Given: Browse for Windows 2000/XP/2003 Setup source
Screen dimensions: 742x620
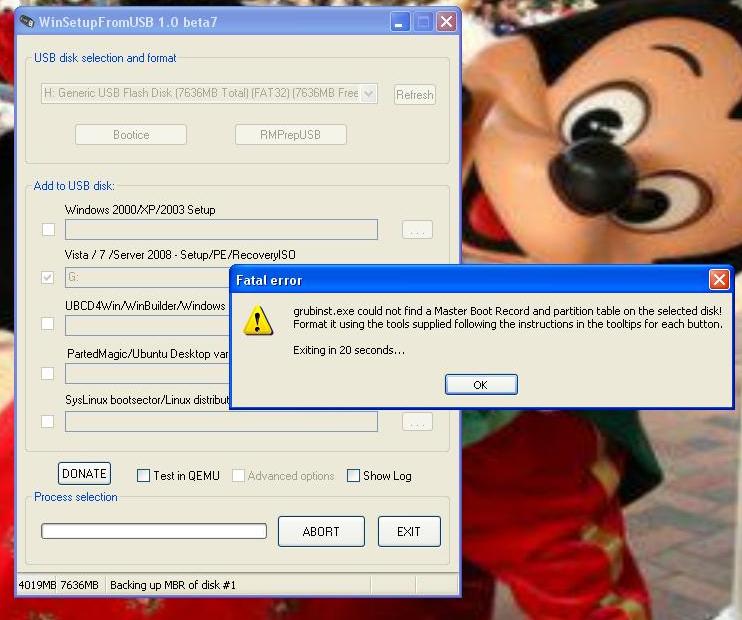Looking at the screenshot, I should pos(417,230).
